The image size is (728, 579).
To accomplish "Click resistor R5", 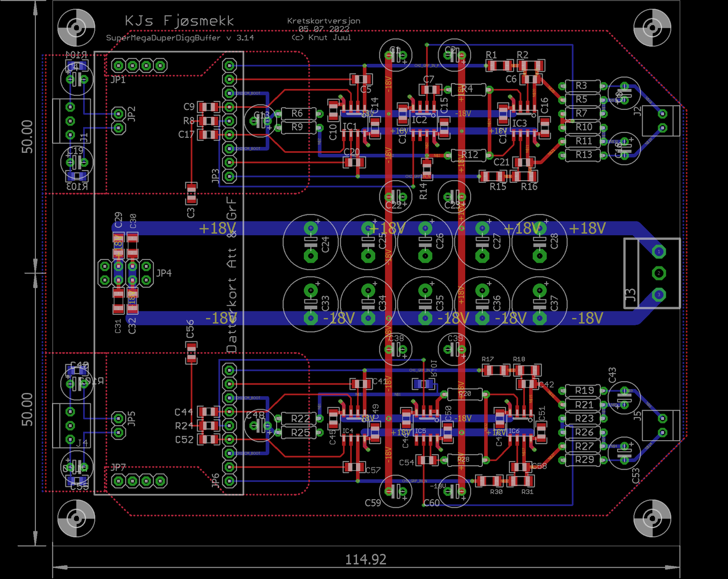I will point(582,100).
